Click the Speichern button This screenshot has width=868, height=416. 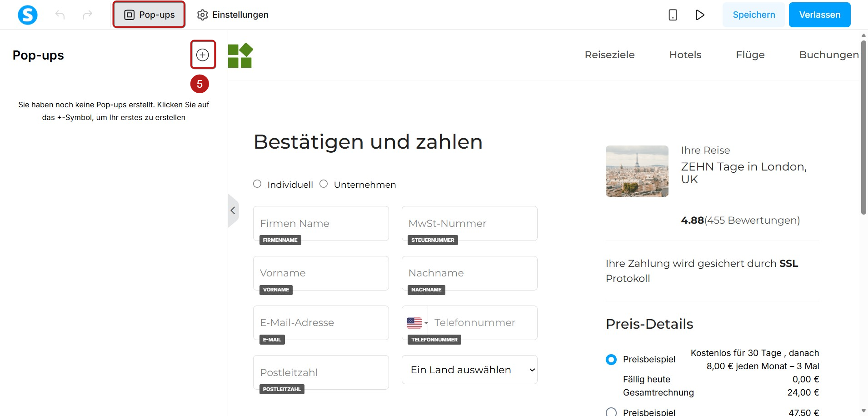tap(754, 15)
